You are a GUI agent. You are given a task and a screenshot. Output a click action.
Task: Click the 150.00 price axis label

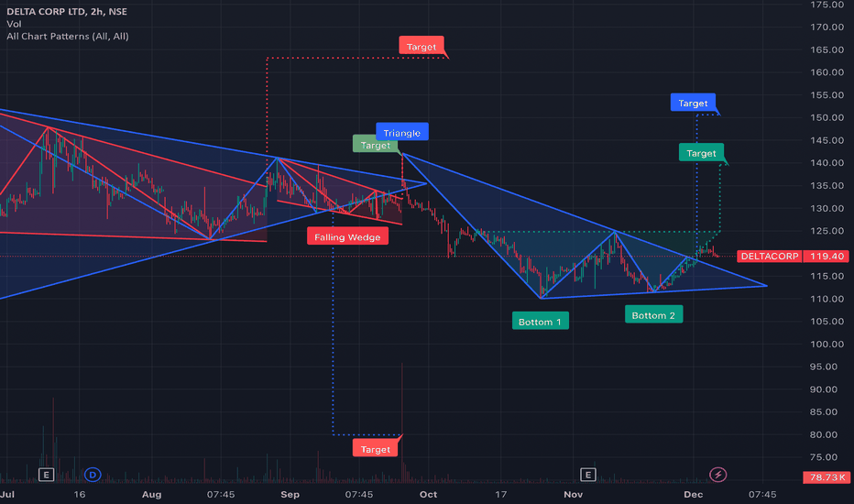tap(827, 117)
